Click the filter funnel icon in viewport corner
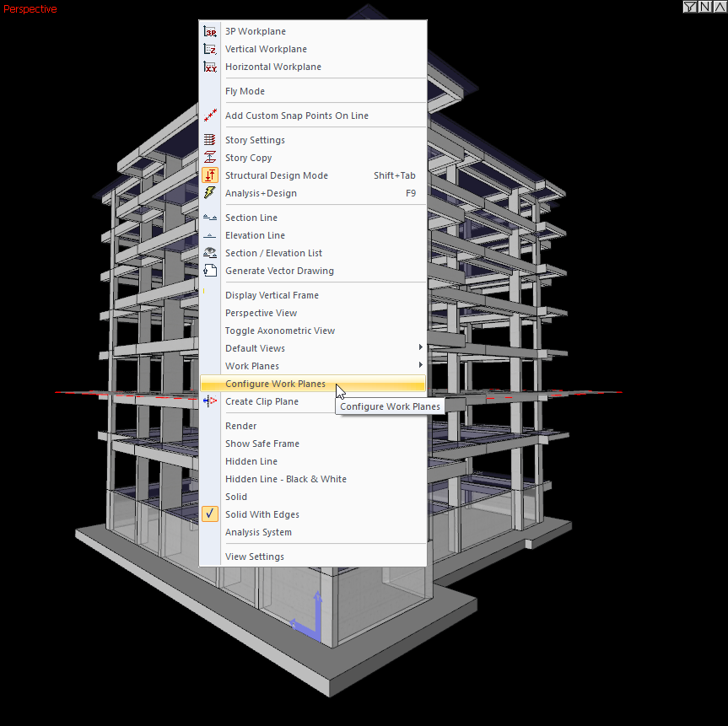728x726 pixels. point(690,7)
